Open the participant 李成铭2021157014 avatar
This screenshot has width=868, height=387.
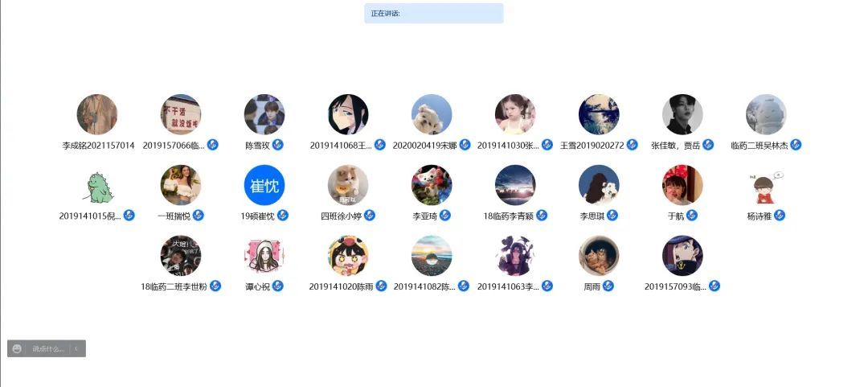click(x=97, y=114)
